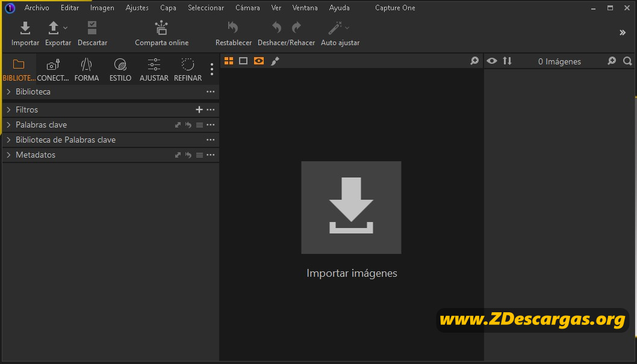Screen dimensions: 637x364
Task: Select the viewer brush/picker tool icon
Action: [275, 61]
